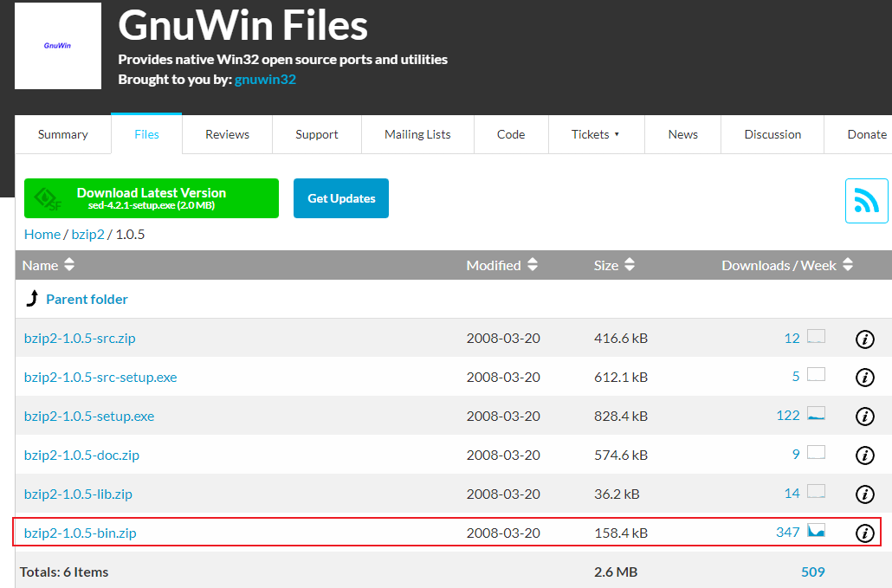The image size is (892, 588).
Task: Open info icon for bzip2-1.0.5-lib.zip
Action: pyautogui.click(x=864, y=494)
